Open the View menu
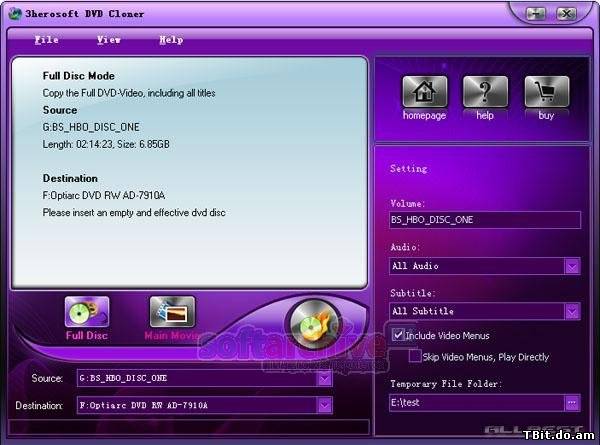This screenshot has height=445, width=600. (109, 40)
